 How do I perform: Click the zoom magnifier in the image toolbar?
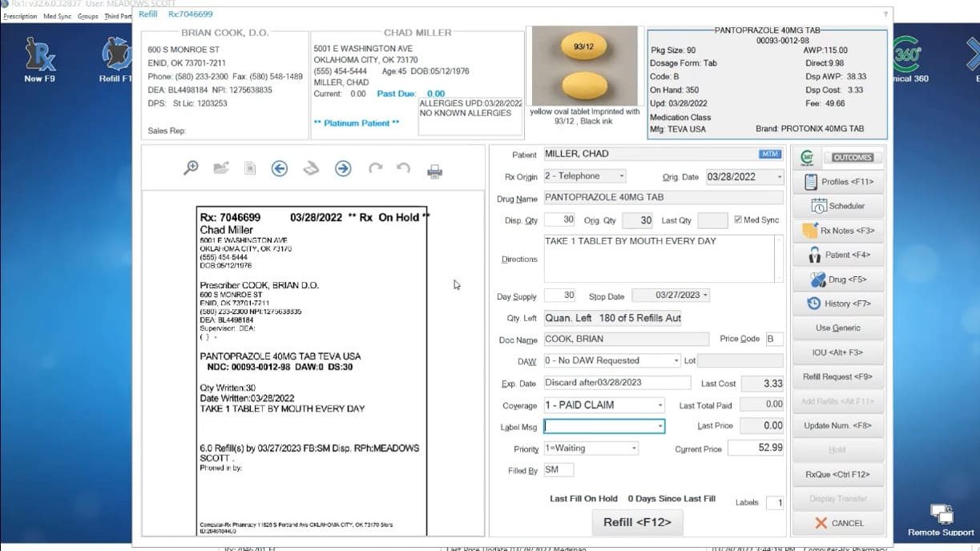[191, 168]
